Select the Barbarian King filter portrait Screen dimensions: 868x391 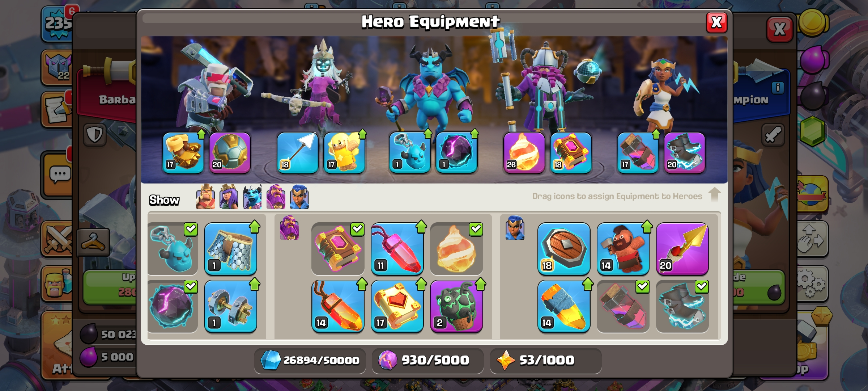(x=205, y=197)
